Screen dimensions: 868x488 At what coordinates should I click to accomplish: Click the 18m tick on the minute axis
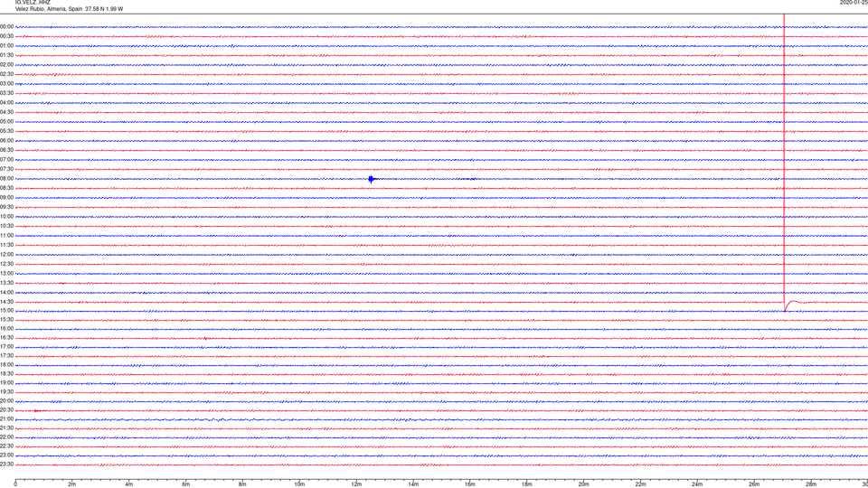527,484
